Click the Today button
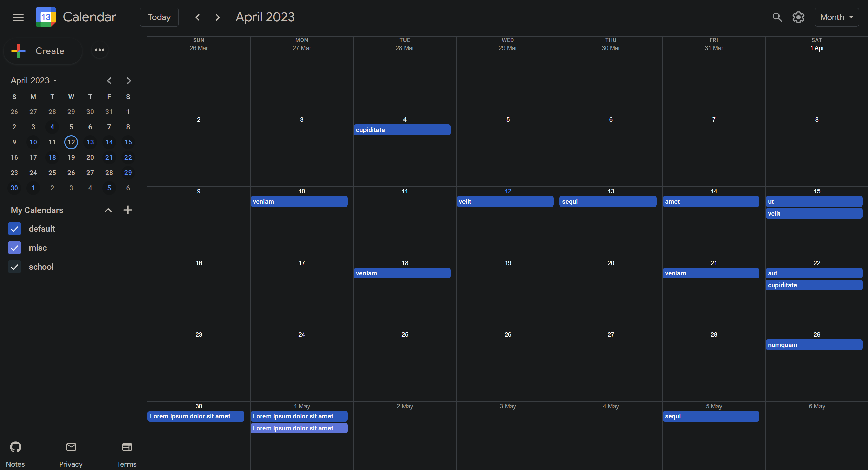 [x=159, y=17]
